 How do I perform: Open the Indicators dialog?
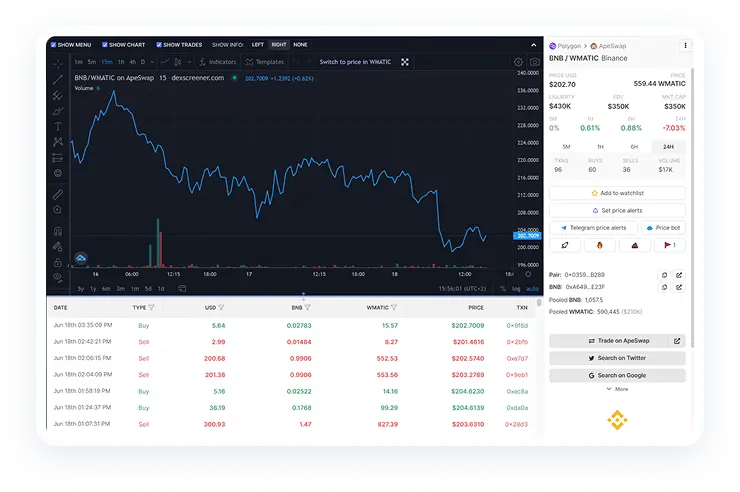click(x=218, y=62)
